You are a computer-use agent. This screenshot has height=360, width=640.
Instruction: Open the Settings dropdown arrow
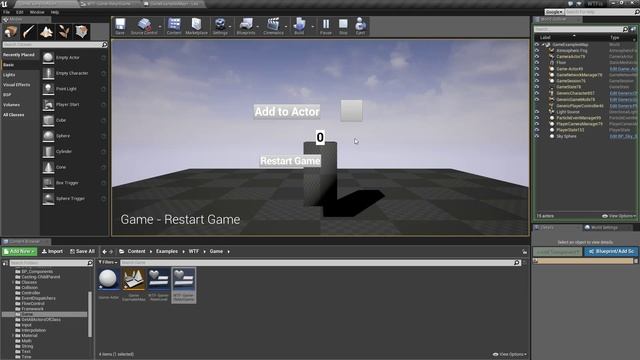click(x=230, y=27)
